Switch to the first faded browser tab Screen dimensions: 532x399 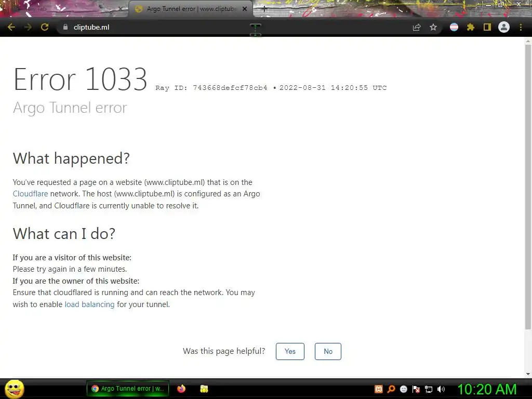pos(64,9)
